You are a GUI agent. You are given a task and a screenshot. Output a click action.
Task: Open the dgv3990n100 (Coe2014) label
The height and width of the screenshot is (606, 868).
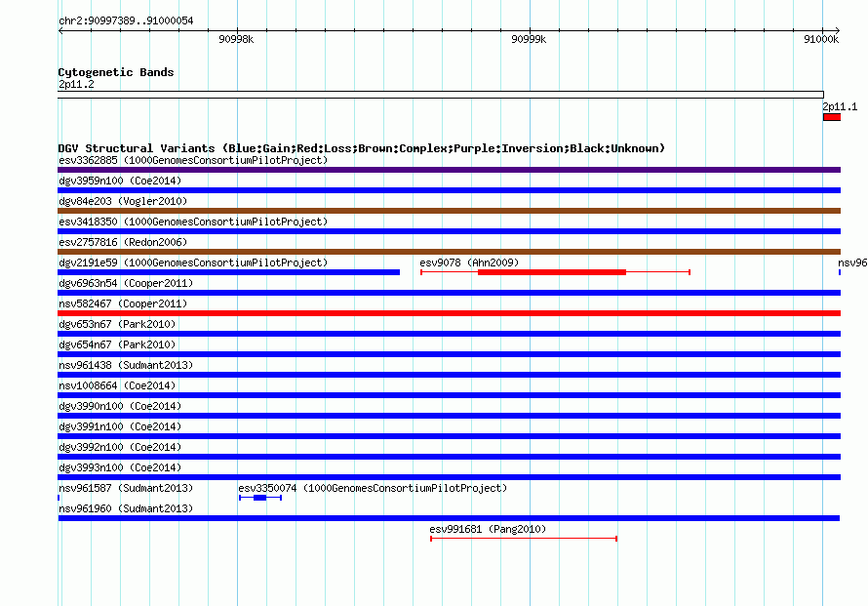pos(120,406)
